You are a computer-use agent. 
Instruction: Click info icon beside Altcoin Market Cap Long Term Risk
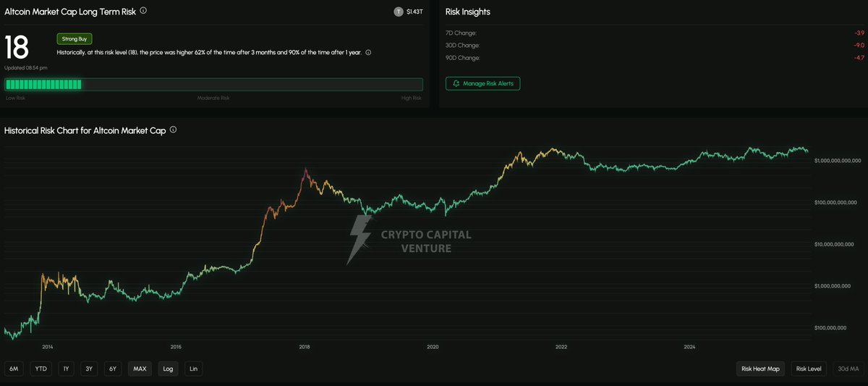coord(143,11)
